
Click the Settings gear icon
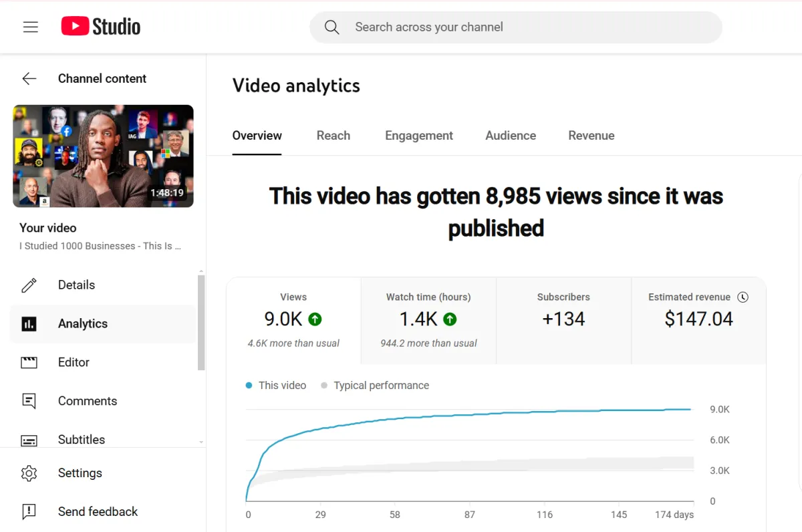point(29,473)
